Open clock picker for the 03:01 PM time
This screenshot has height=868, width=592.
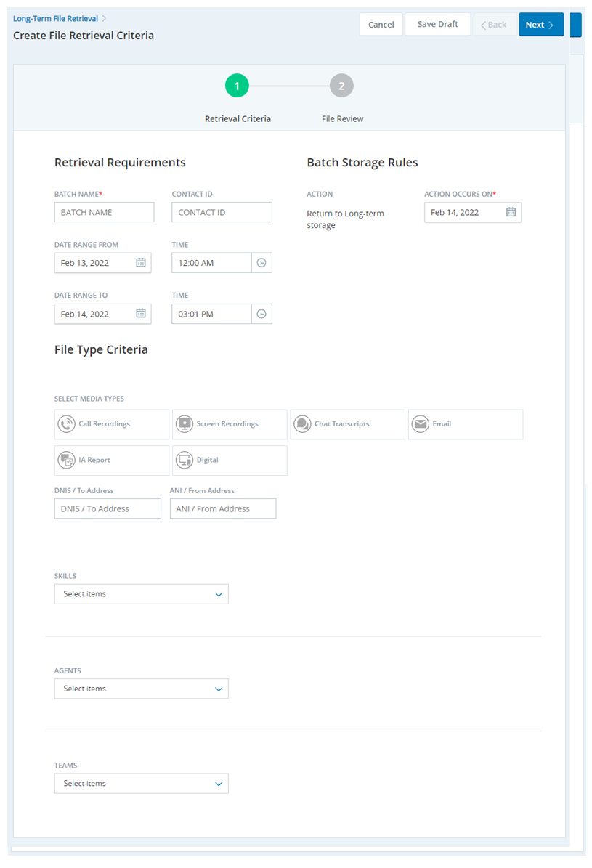pyautogui.click(x=261, y=314)
